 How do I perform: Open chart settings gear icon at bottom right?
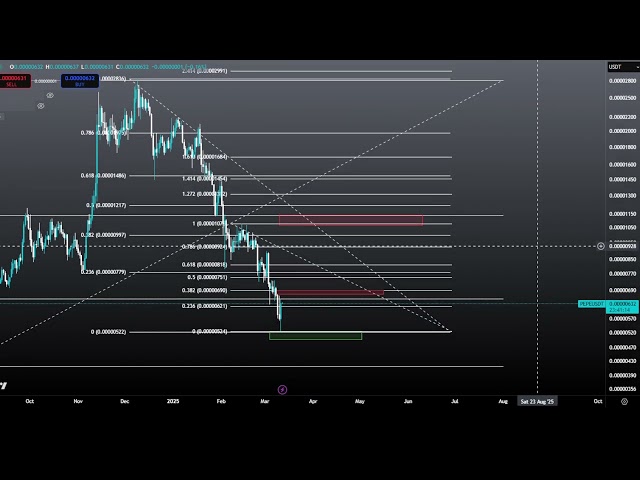(624, 401)
